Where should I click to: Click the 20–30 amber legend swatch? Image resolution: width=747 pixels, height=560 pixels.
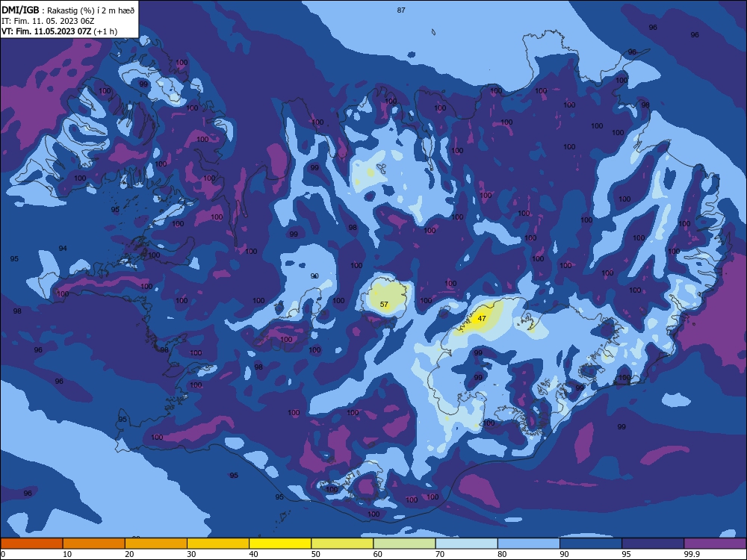[x=156, y=544]
